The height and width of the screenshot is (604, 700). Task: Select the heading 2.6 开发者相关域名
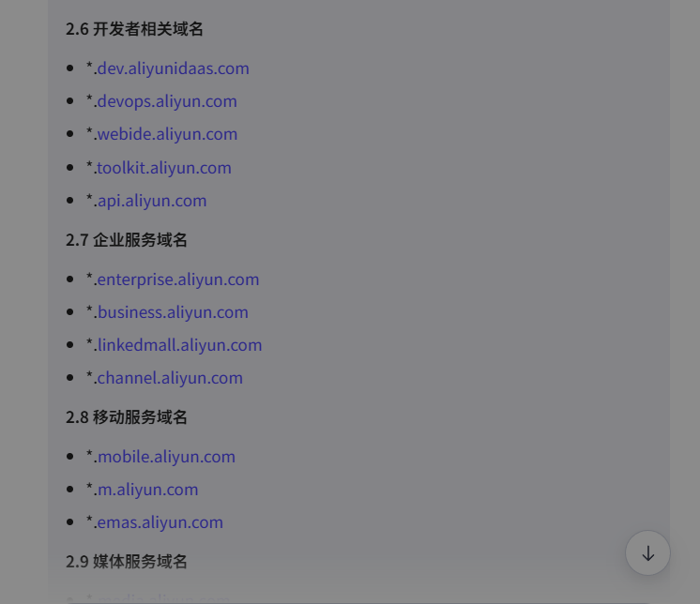pyautogui.click(x=134, y=29)
